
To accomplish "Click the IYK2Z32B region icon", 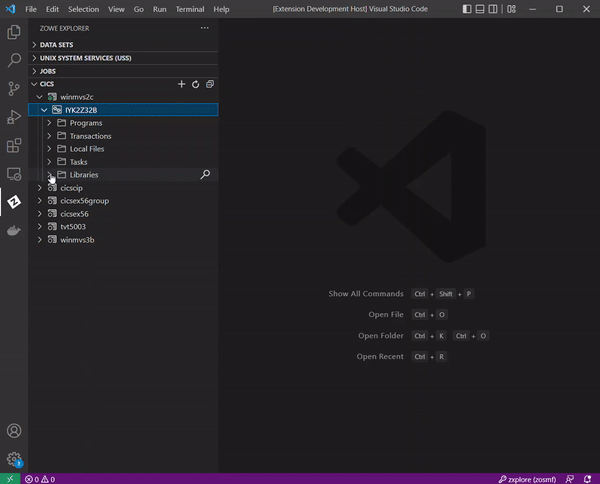I will pos(57,110).
